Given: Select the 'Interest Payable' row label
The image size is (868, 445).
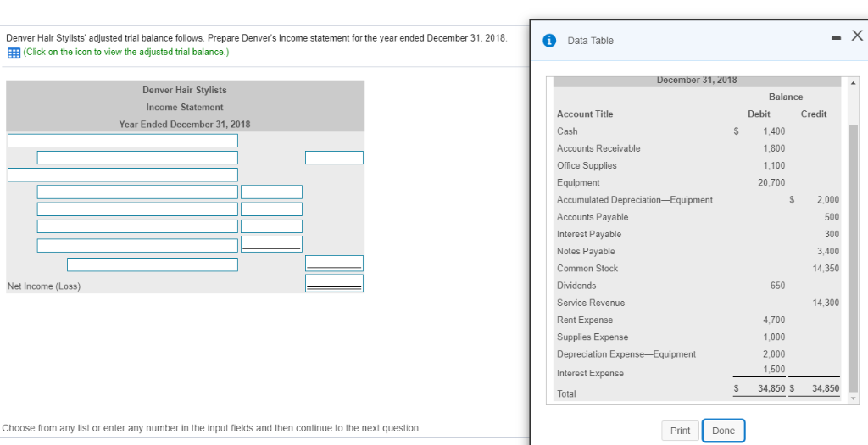Looking at the screenshot, I should tap(589, 234).
